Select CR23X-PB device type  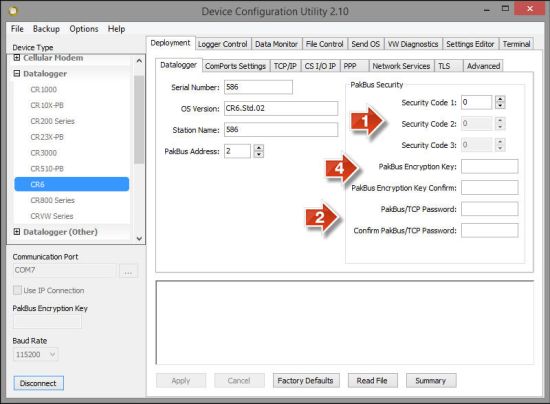pyautogui.click(x=47, y=137)
